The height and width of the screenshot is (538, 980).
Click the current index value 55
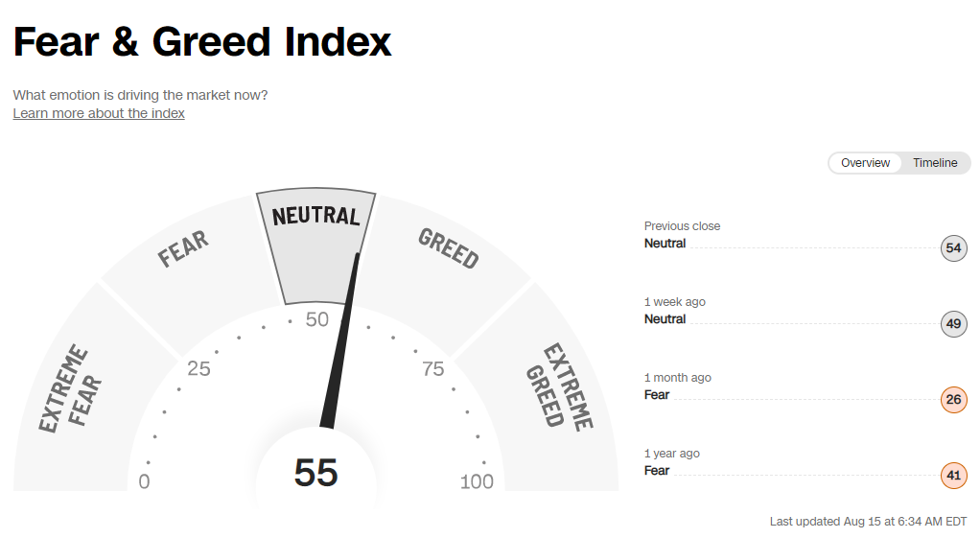316,474
